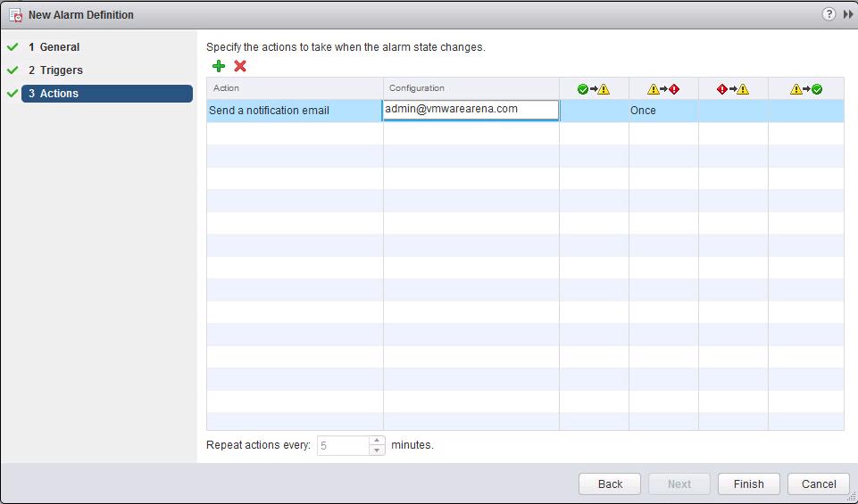The height and width of the screenshot is (504, 858).
Task: Click the green checkmark beside Actions
Action: pos(12,94)
